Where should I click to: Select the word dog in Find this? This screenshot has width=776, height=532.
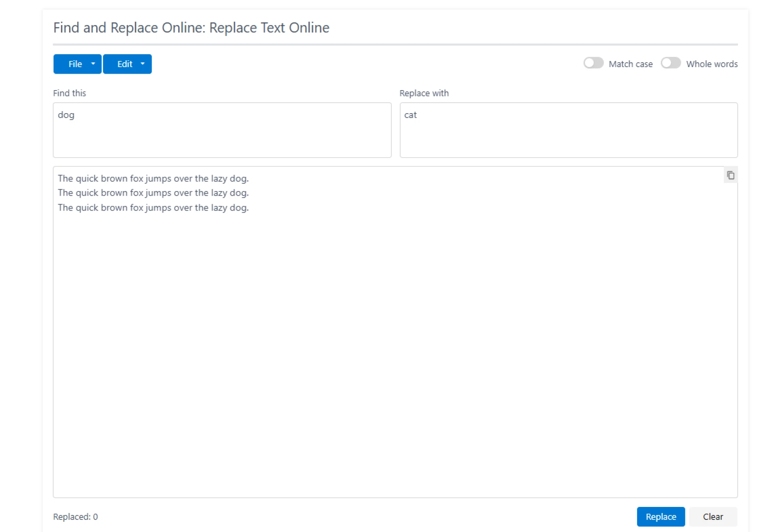pos(66,115)
